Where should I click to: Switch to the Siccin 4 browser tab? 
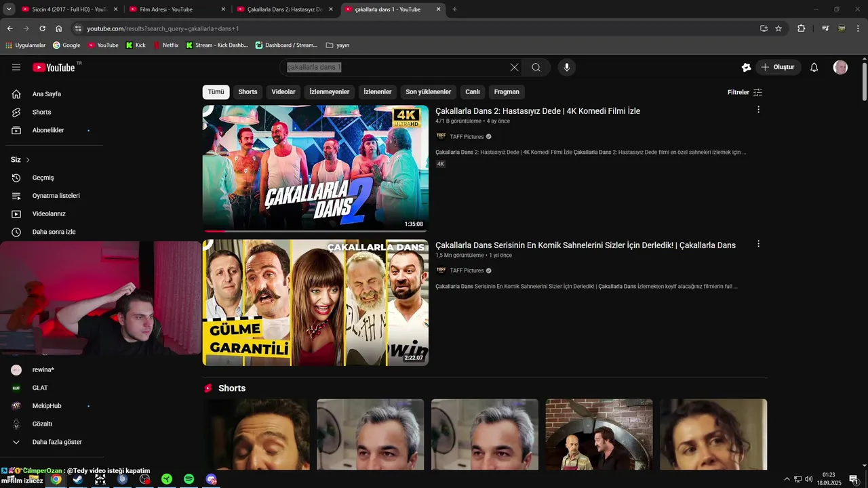pyautogui.click(x=69, y=9)
